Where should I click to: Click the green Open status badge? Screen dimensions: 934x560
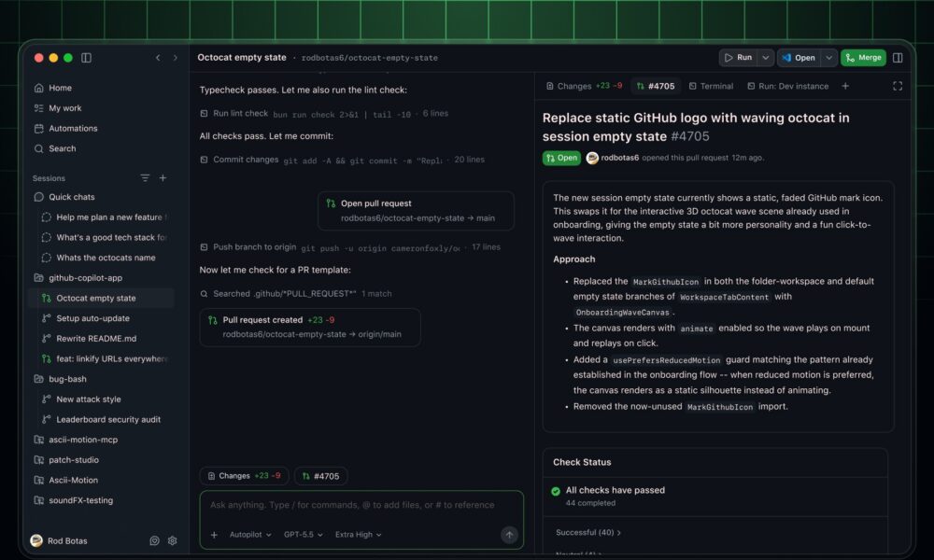pos(561,158)
